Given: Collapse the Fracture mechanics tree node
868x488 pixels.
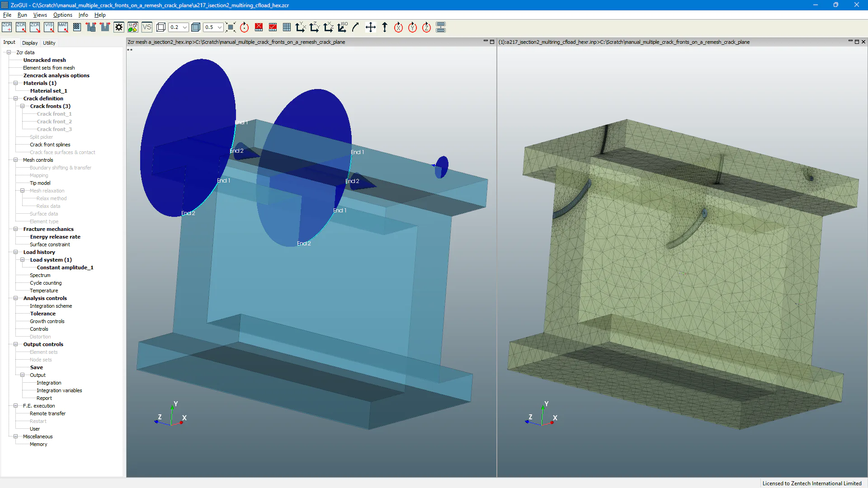Looking at the screenshot, I should coord(15,229).
